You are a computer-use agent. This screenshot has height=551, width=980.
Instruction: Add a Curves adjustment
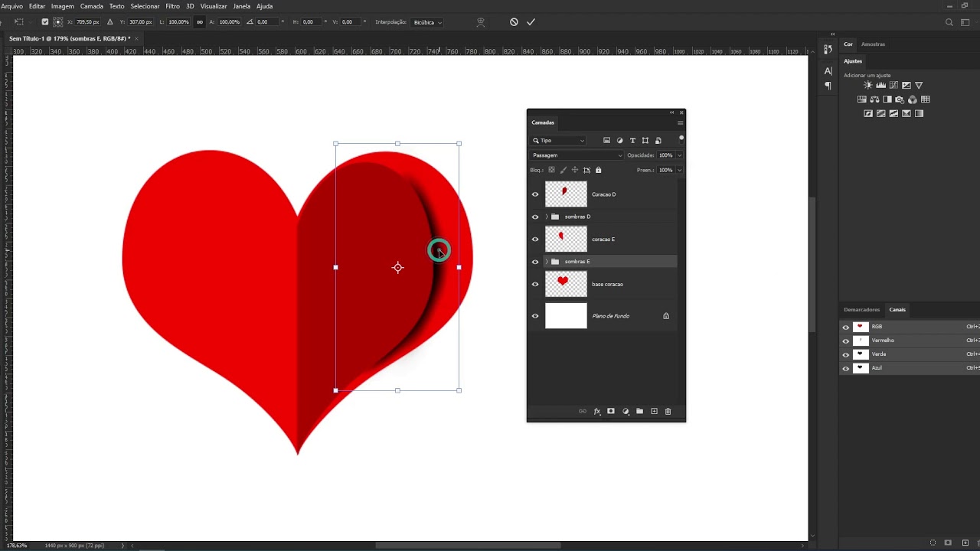893,85
